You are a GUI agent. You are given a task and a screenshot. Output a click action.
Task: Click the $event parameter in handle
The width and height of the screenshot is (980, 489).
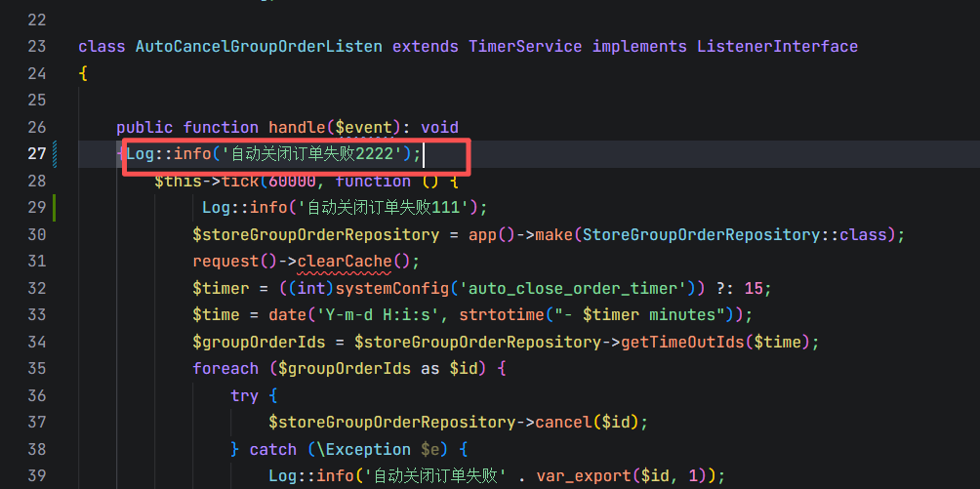(363, 128)
